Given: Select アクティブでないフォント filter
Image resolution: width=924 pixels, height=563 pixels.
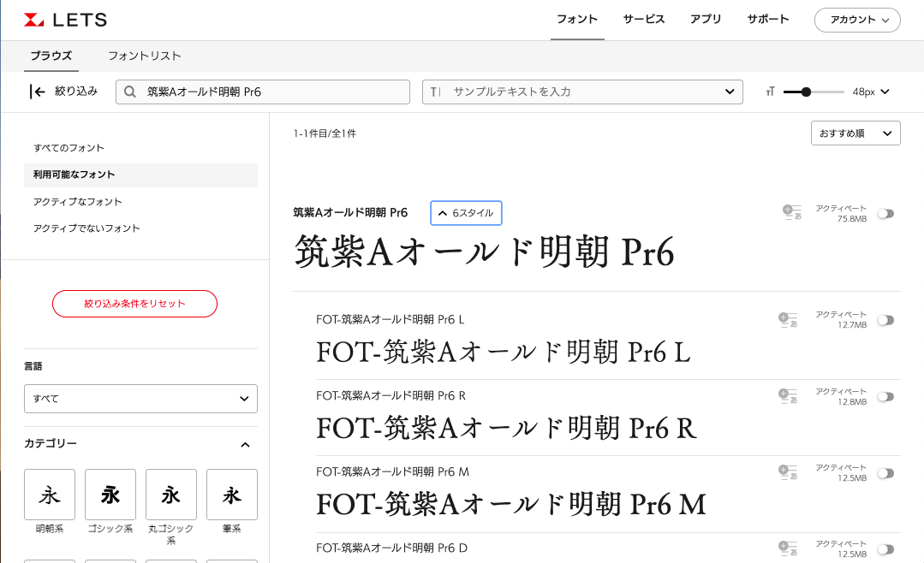Looking at the screenshot, I should 86,228.
